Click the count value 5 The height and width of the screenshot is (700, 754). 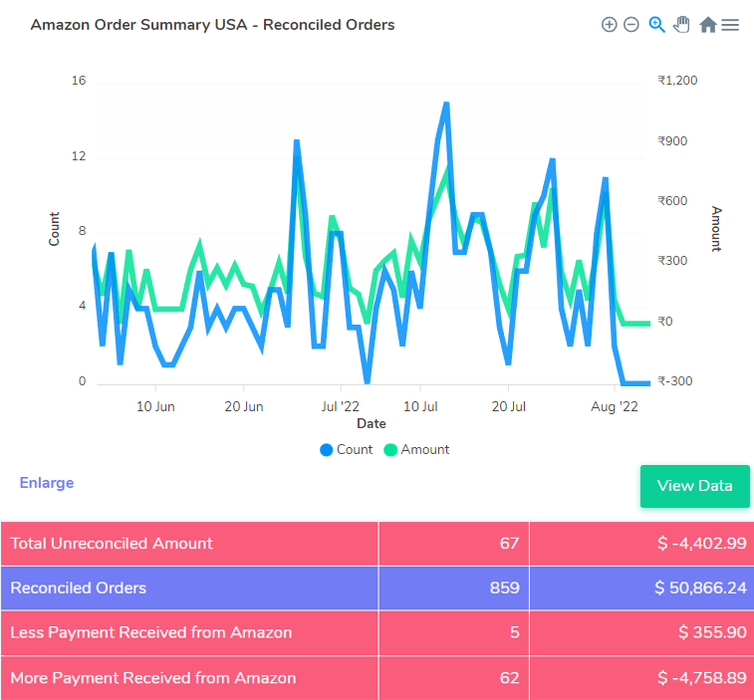[x=515, y=632]
